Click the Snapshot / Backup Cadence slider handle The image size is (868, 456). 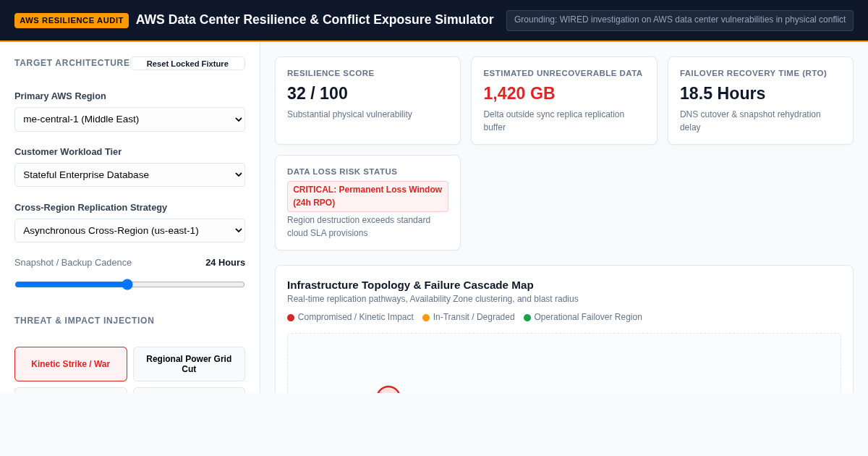(127, 284)
